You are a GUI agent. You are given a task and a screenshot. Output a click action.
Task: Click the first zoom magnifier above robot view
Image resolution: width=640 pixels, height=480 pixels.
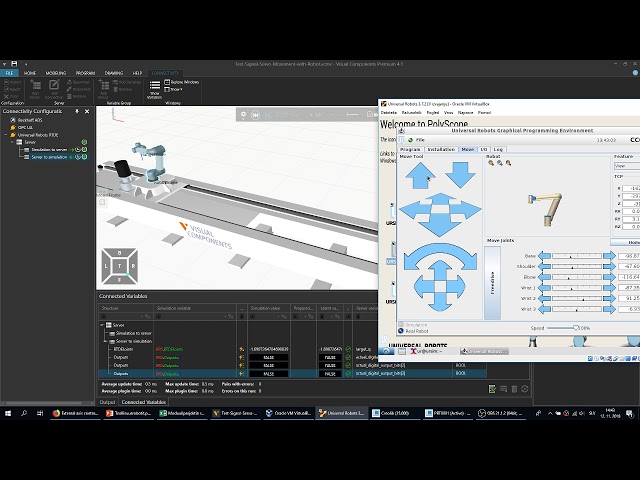coord(491,164)
